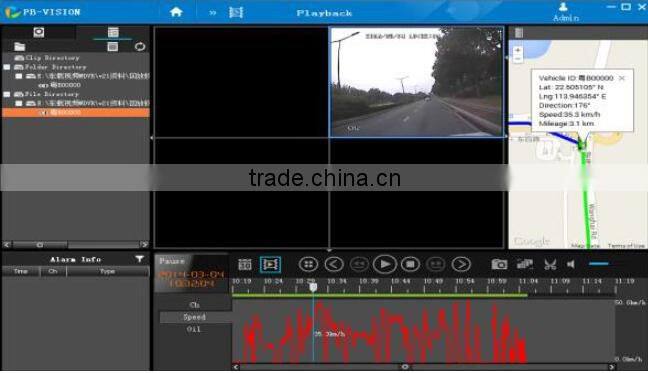Click the list view icon above directory tree
The height and width of the screenshot is (373, 648).
[112, 47]
